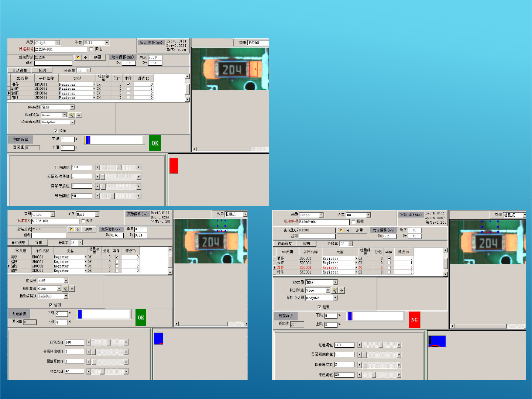Click the pencil icon beside 封装形式 in top-left panel
The width and height of the screenshot is (532, 399).
pos(78,57)
